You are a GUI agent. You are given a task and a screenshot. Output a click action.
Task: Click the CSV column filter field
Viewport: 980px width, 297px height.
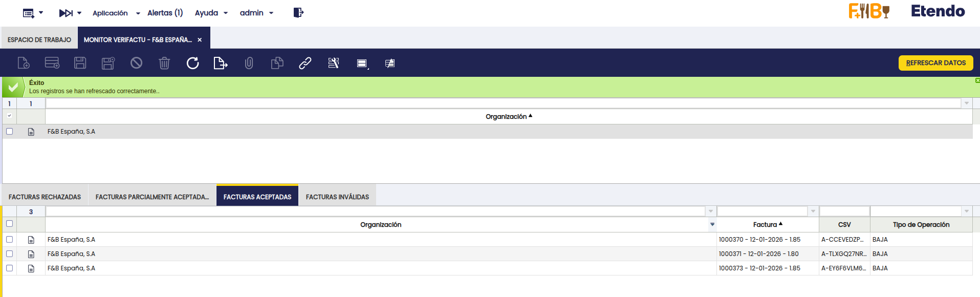pos(844,211)
